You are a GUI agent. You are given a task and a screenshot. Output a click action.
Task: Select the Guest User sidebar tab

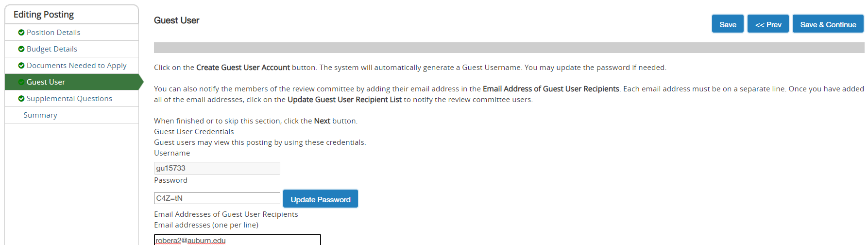(46, 82)
